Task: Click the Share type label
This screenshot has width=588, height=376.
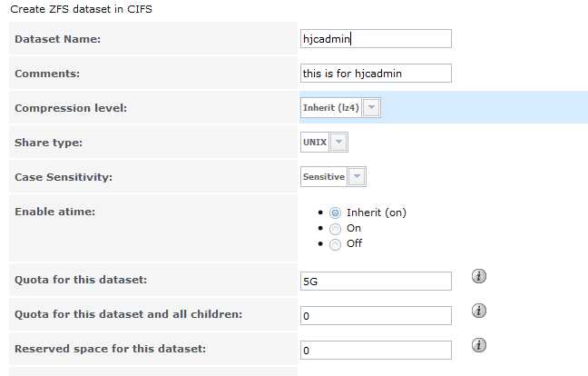Action: (48, 143)
